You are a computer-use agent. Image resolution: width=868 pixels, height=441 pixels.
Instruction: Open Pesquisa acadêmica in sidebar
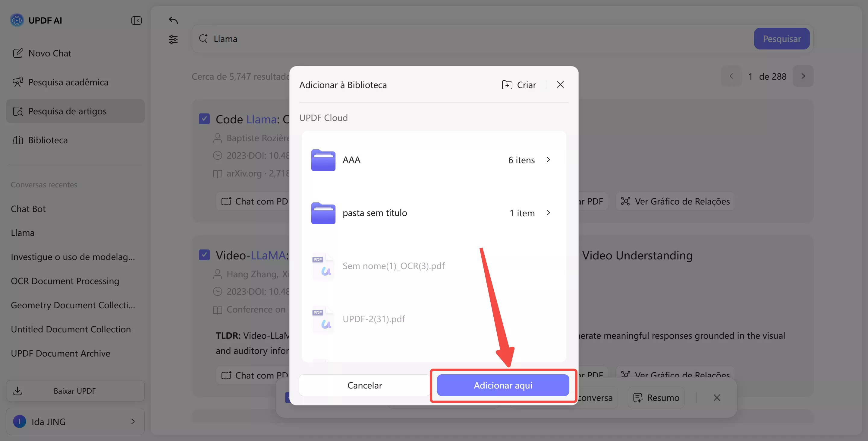click(68, 82)
